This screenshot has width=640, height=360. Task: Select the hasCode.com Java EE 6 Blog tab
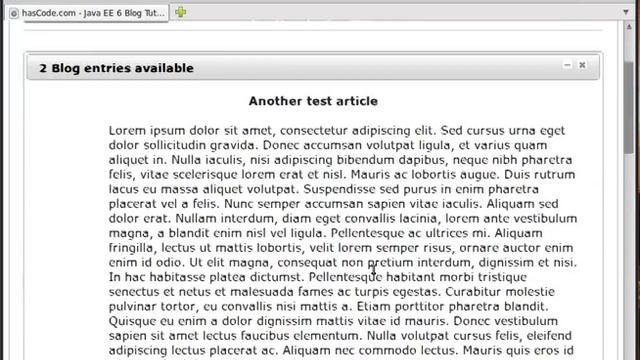[87, 13]
